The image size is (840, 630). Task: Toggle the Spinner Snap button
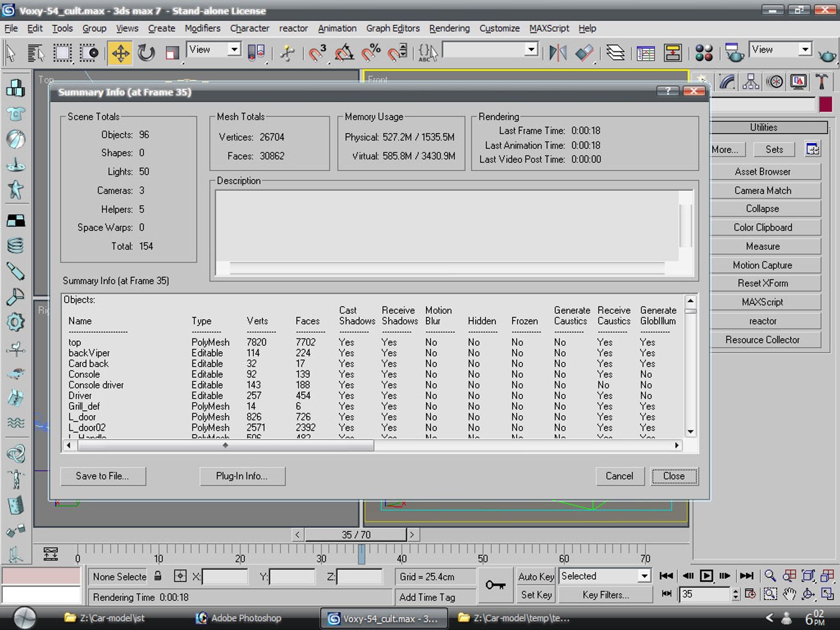398,53
